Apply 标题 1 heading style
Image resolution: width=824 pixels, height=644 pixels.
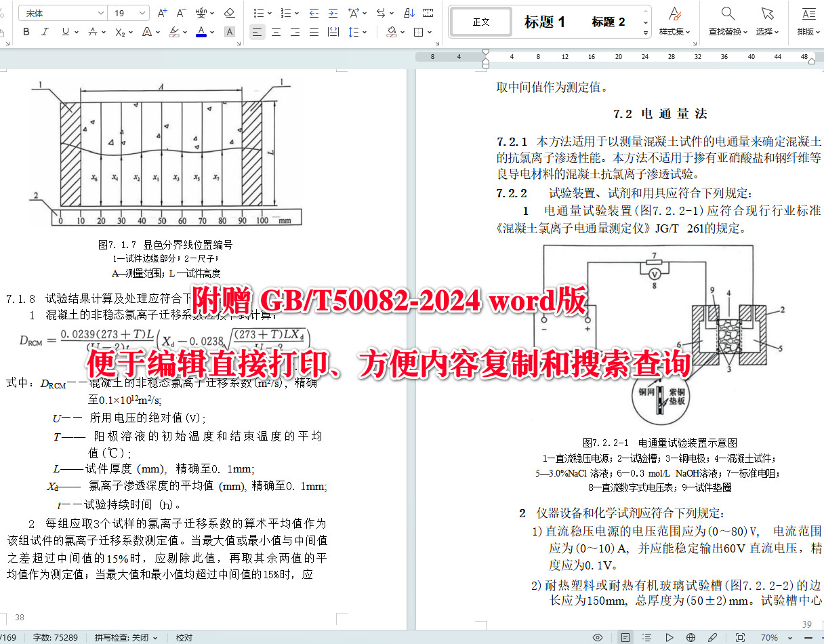(544, 22)
